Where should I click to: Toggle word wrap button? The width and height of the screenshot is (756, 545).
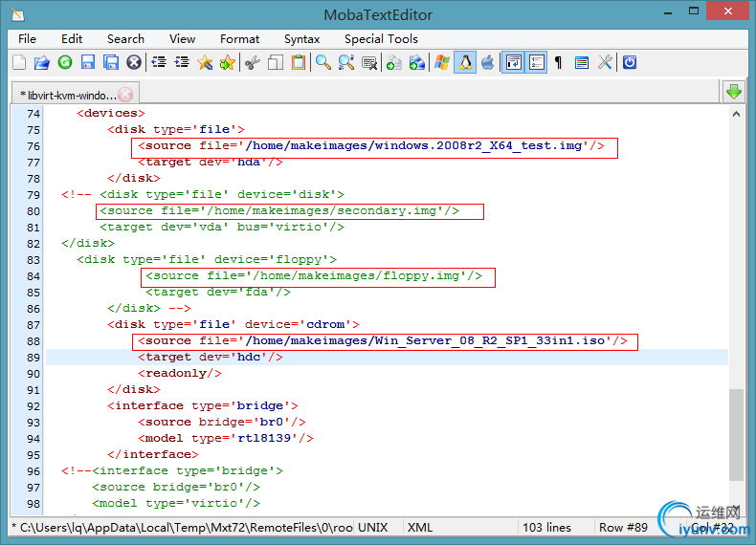coord(513,63)
